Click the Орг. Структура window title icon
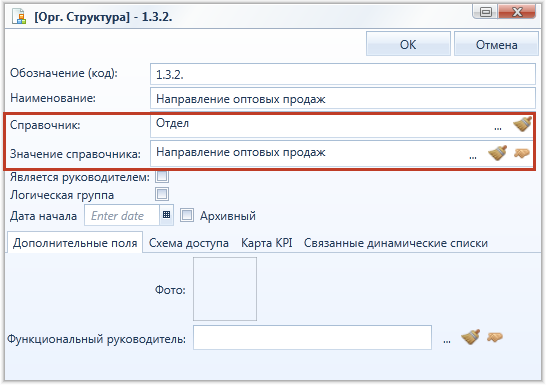The width and height of the screenshot is (546, 385). 19,16
